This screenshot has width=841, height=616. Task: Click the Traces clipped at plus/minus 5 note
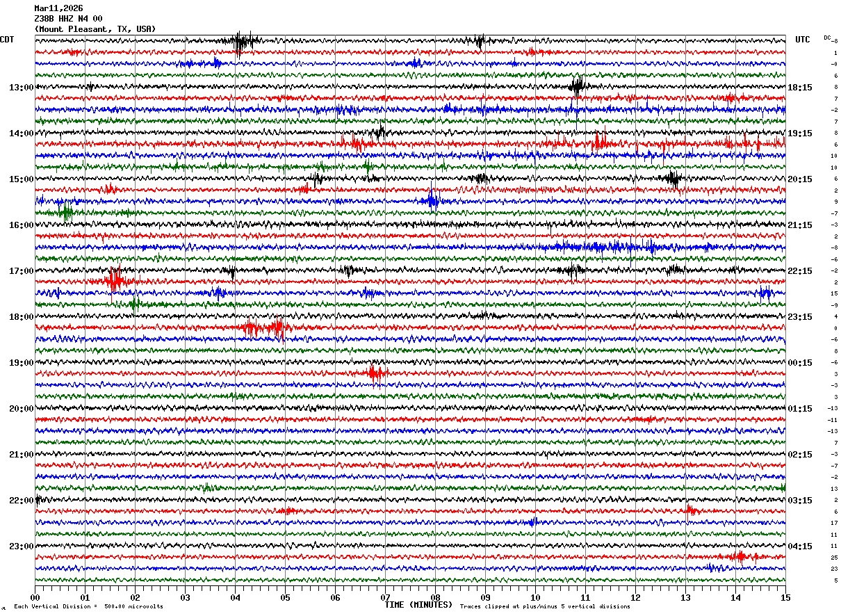click(545, 606)
